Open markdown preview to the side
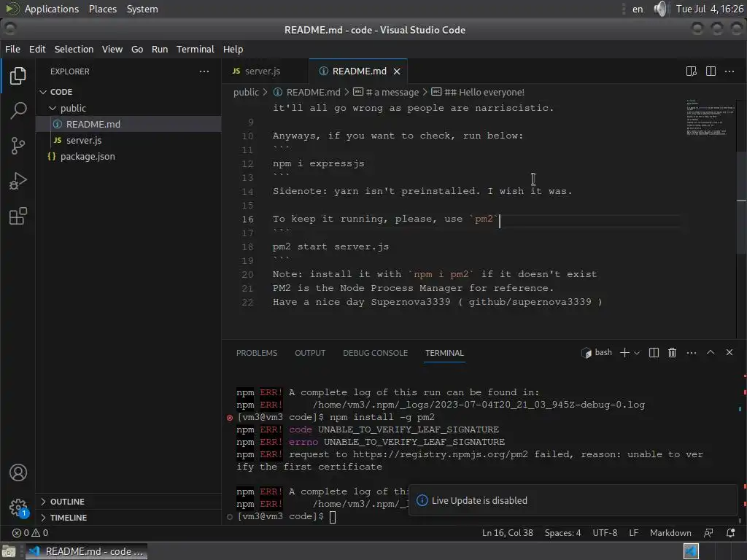Image resolution: width=747 pixels, height=560 pixels. point(691,71)
